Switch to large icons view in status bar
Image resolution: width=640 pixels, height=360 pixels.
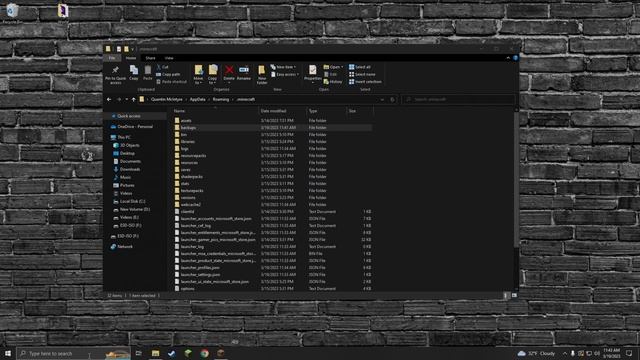tap(514, 296)
